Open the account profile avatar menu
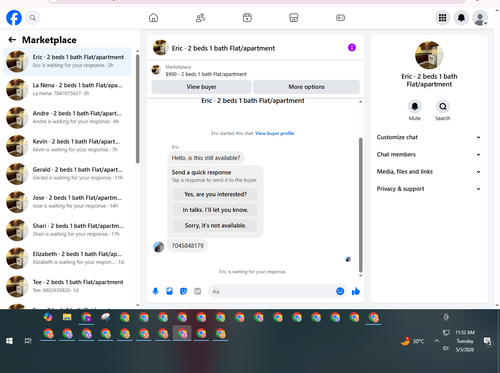The image size is (500, 373). click(x=480, y=18)
